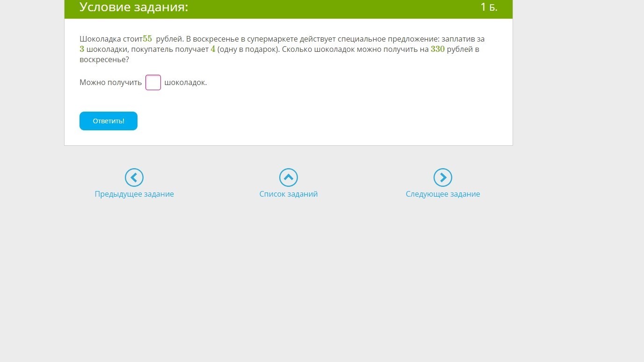Click the word 'шоколадок.' after the answer box

tap(186, 83)
